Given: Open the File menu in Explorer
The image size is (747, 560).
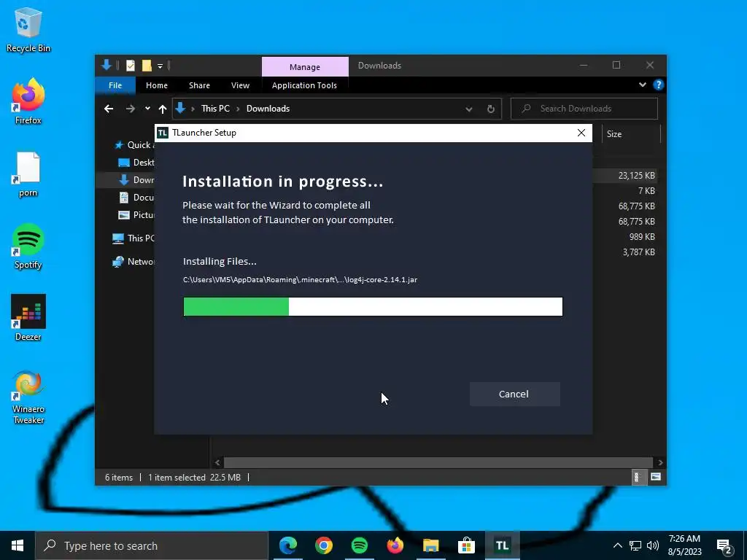Looking at the screenshot, I should pos(115,85).
